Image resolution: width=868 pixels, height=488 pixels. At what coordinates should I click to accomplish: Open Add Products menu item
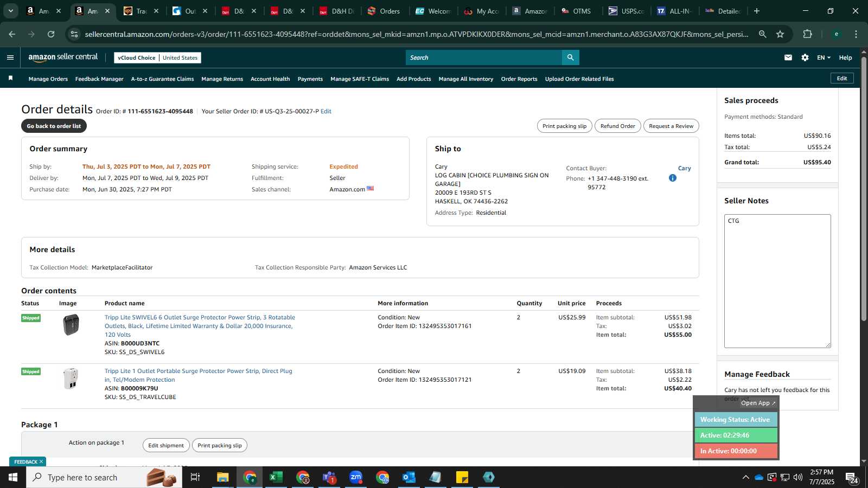(414, 79)
